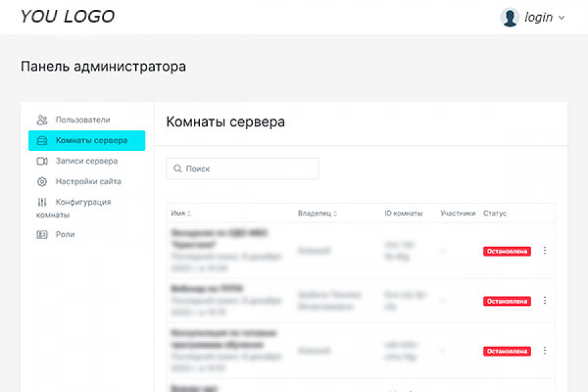This screenshot has width=588, height=392.
Task: Click the Настройки сайта gear icon
Action: click(x=42, y=182)
